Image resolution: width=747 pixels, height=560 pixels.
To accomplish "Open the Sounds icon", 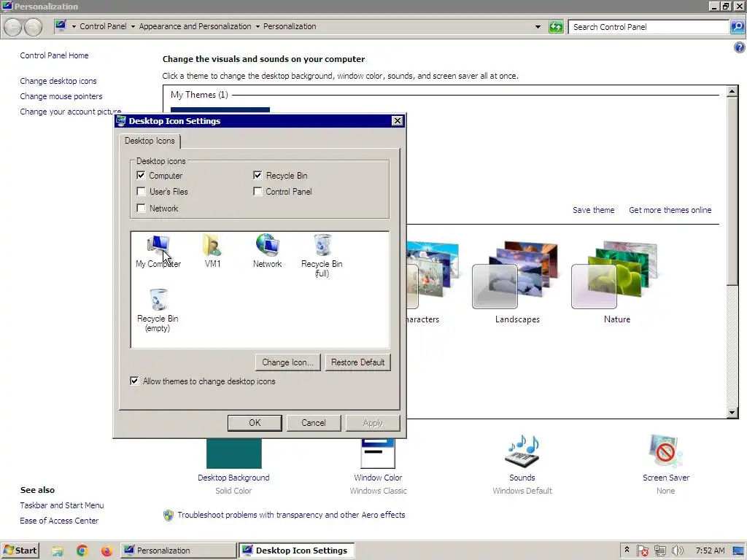I will click(x=522, y=451).
